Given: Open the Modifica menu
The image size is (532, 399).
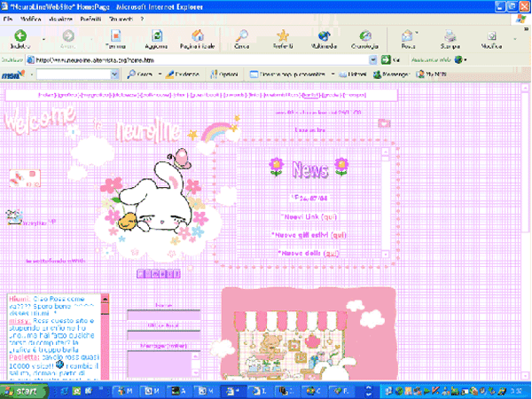Looking at the screenshot, I should point(30,19).
